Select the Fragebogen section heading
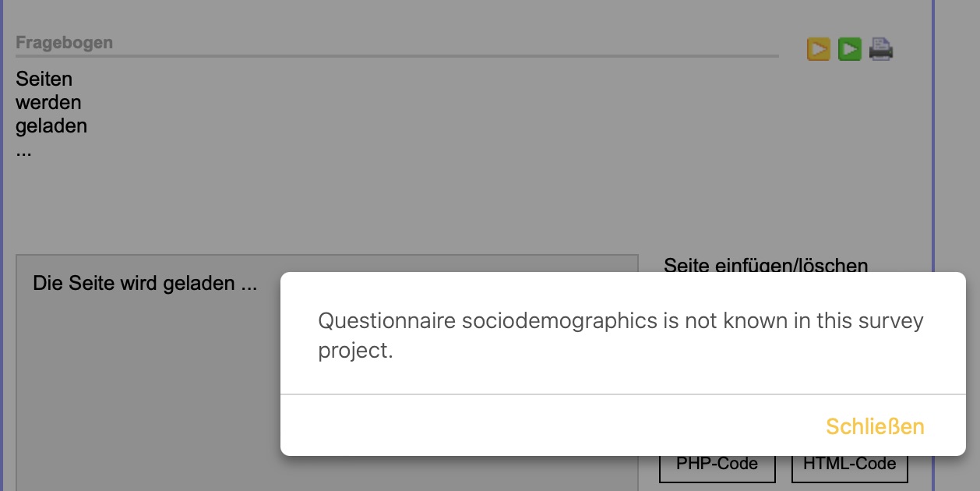The height and width of the screenshot is (491, 980). click(x=64, y=43)
